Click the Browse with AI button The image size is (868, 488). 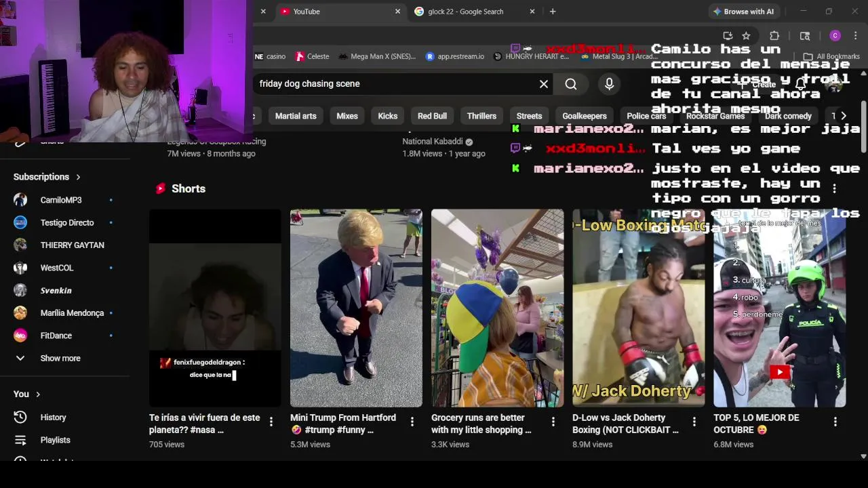[743, 12]
